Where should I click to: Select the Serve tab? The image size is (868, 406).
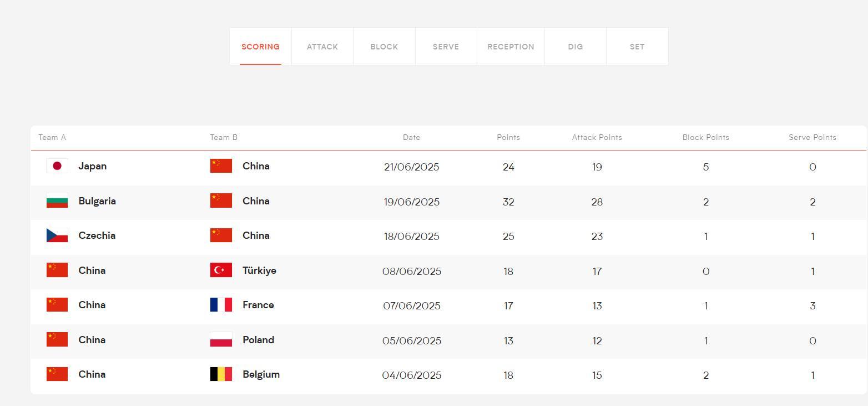coord(446,47)
